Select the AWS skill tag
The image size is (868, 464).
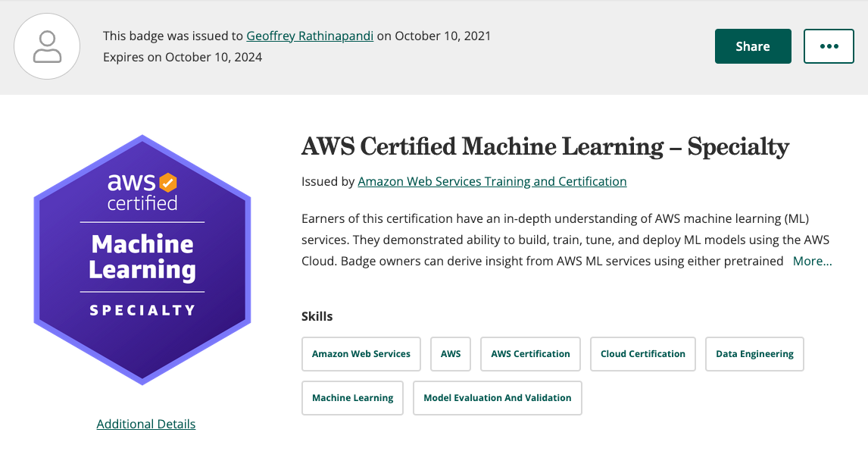point(450,353)
